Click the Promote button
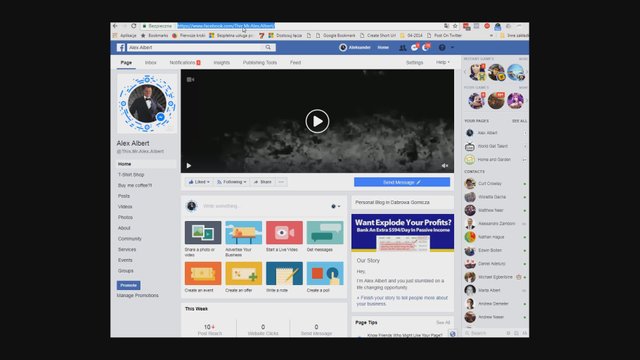 [129, 285]
